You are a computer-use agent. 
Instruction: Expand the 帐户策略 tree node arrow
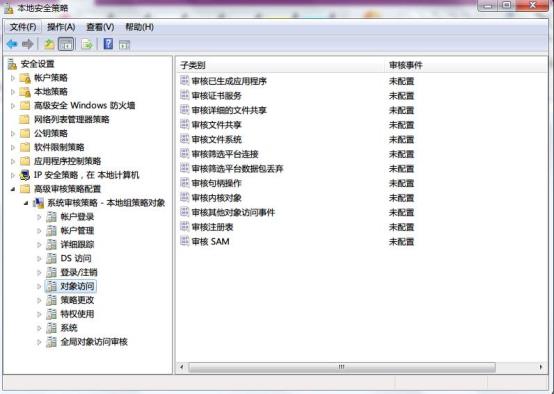13,78
